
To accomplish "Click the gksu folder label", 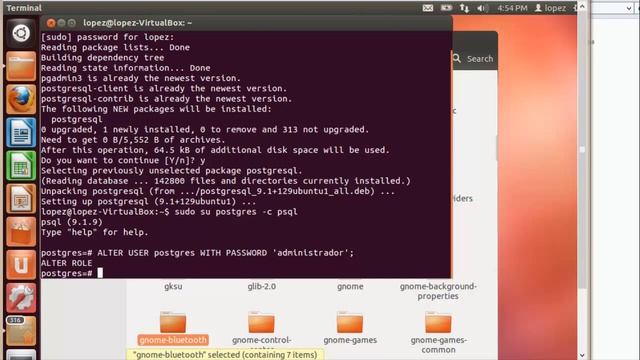I will [173, 287].
